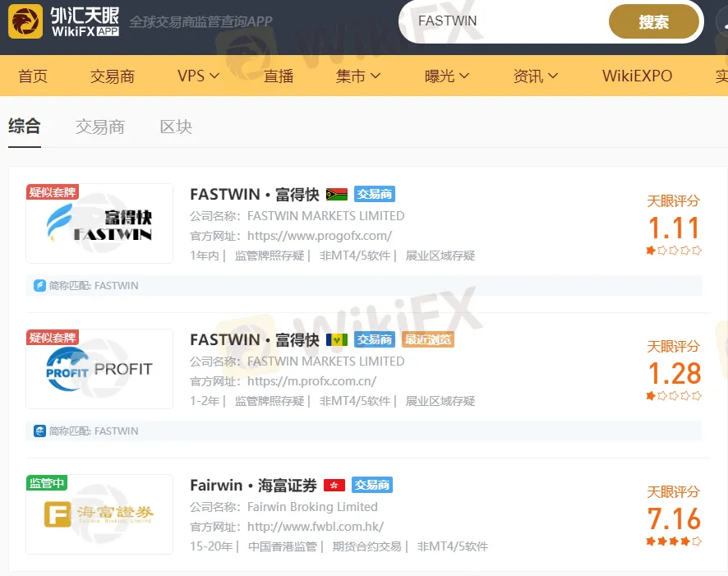Click the 交易商 badge on the profx.com.cn result
The image size is (728, 576).
(x=375, y=339)
